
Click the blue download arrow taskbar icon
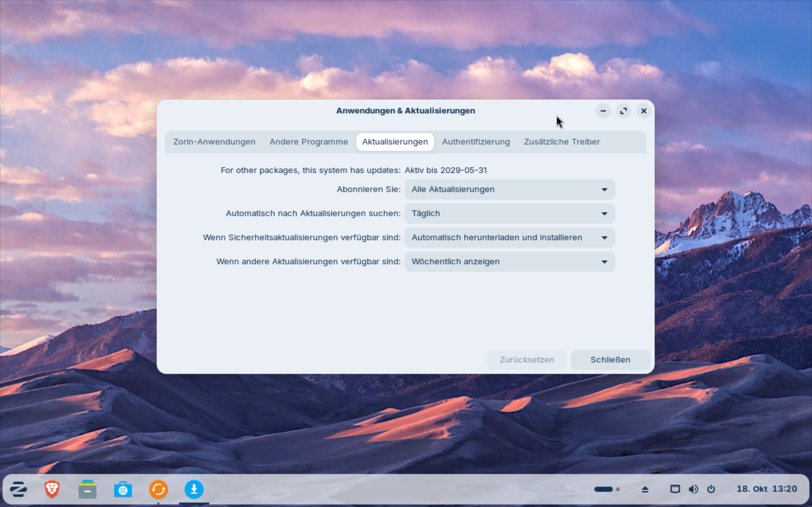[x=193, y=489]
